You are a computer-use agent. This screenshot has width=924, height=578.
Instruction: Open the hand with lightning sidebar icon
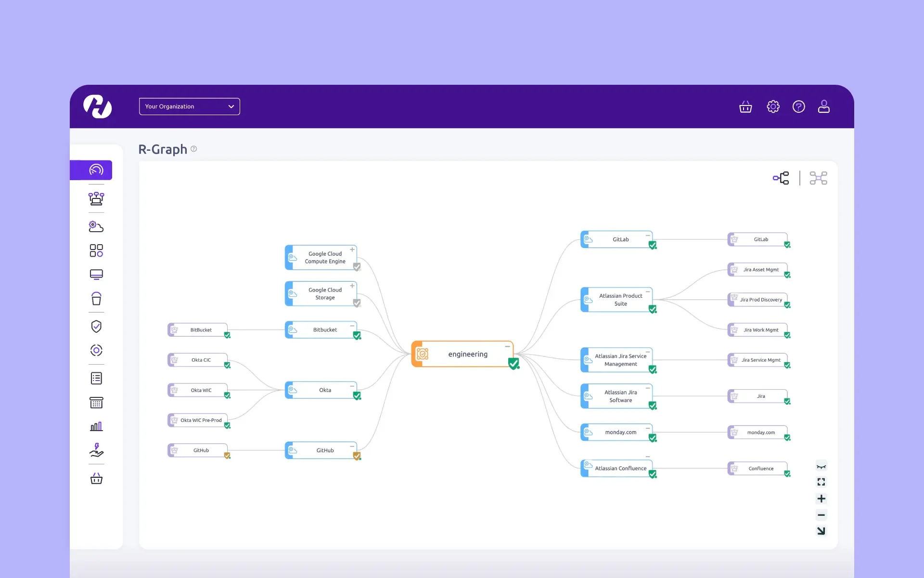(96, 450)
